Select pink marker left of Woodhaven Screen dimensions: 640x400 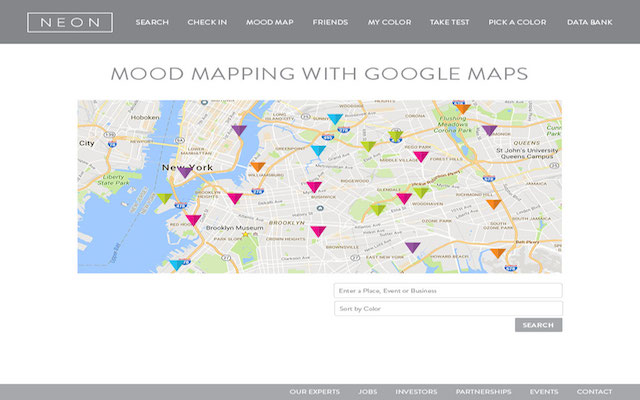click(x=404, y=199)
